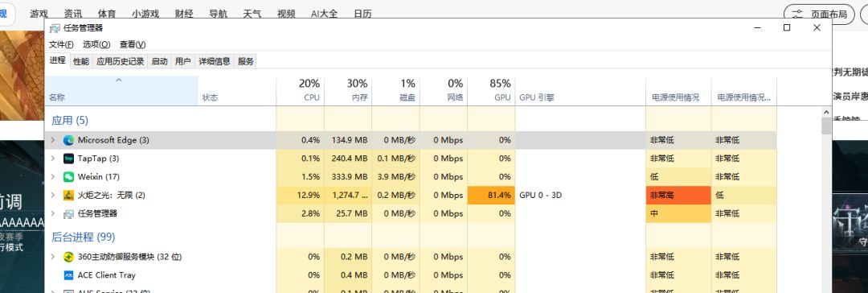Viewport: 868px width, 293px height.
Task: Click the TapTap app icon
Action: tap(68, 159)
